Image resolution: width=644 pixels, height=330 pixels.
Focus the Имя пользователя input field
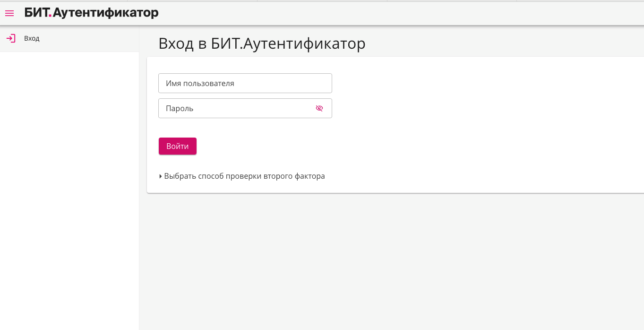(245, 83)
